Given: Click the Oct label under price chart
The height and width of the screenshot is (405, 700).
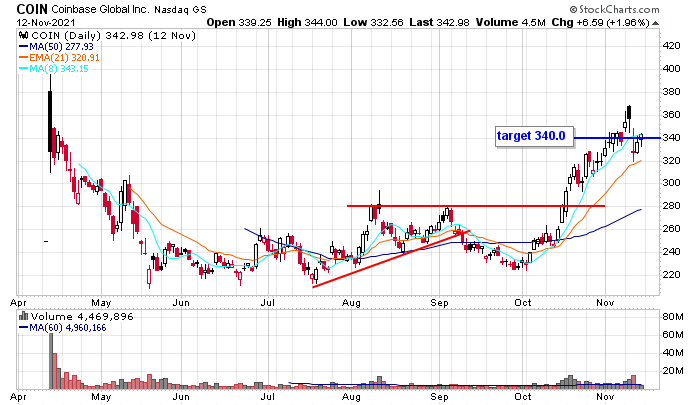Looking at the screenshot, I should click(523, 303).
